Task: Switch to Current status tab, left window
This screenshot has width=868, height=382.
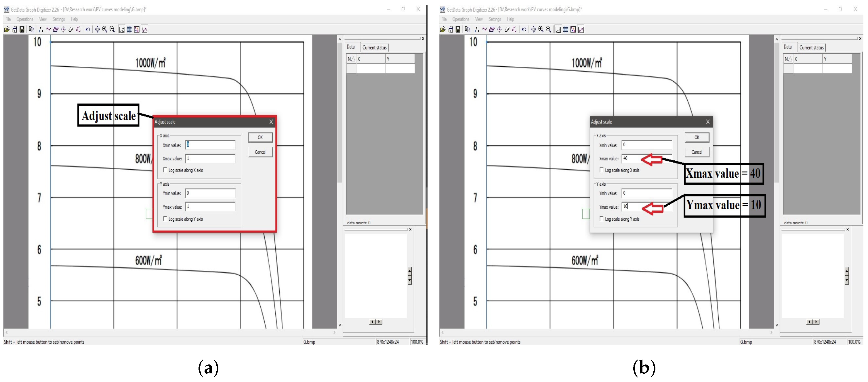Action: pos(374,47)
